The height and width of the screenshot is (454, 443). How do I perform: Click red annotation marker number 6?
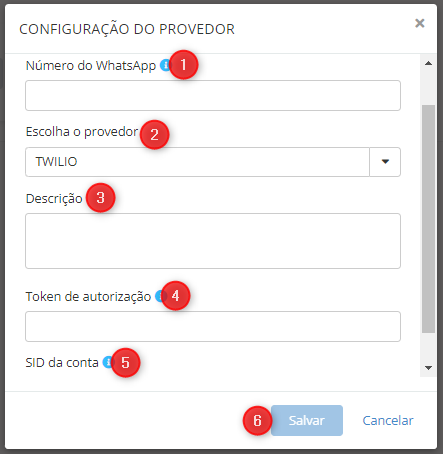pos(257,421)
